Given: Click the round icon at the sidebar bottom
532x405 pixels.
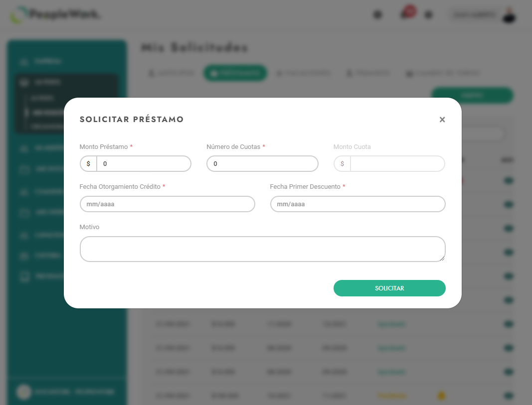Looking at the screenshot, I should tap(24, 392).
